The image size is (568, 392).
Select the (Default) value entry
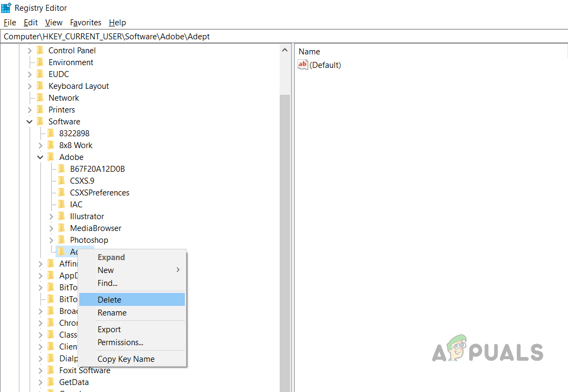325,65
